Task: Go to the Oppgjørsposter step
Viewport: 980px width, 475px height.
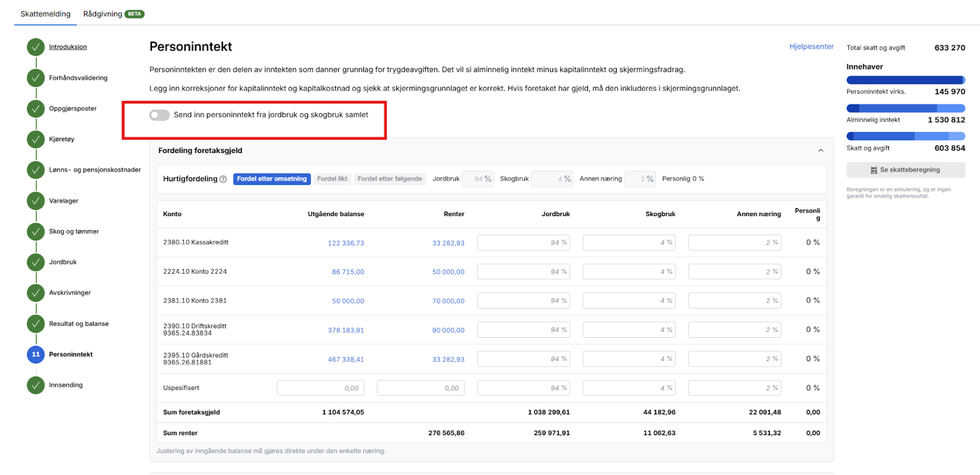Action: pos(73,108)
